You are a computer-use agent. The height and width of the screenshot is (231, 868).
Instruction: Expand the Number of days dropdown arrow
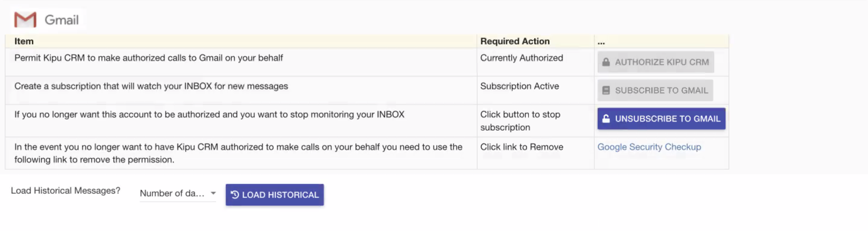213,193
